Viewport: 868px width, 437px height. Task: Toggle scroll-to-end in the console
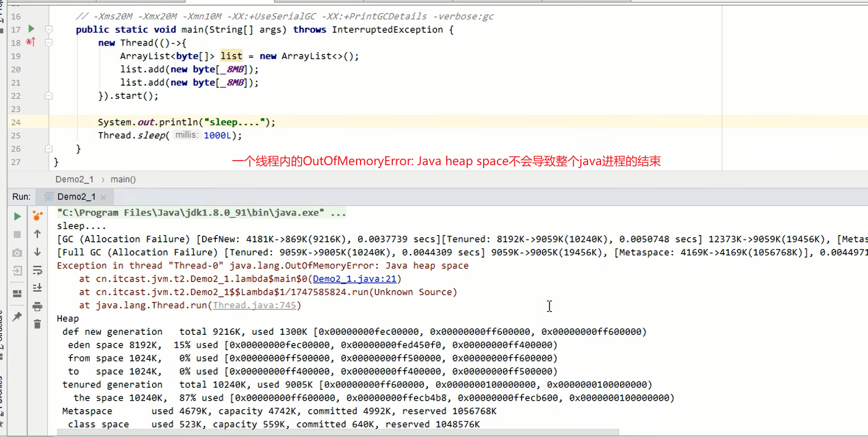(37, 288)
